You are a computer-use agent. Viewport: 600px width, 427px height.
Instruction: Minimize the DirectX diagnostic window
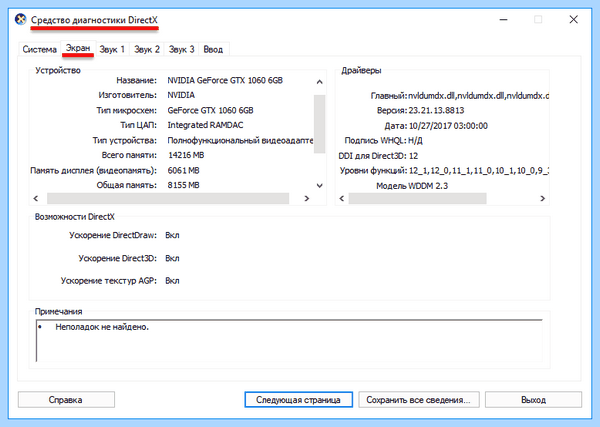pos(504,20)
